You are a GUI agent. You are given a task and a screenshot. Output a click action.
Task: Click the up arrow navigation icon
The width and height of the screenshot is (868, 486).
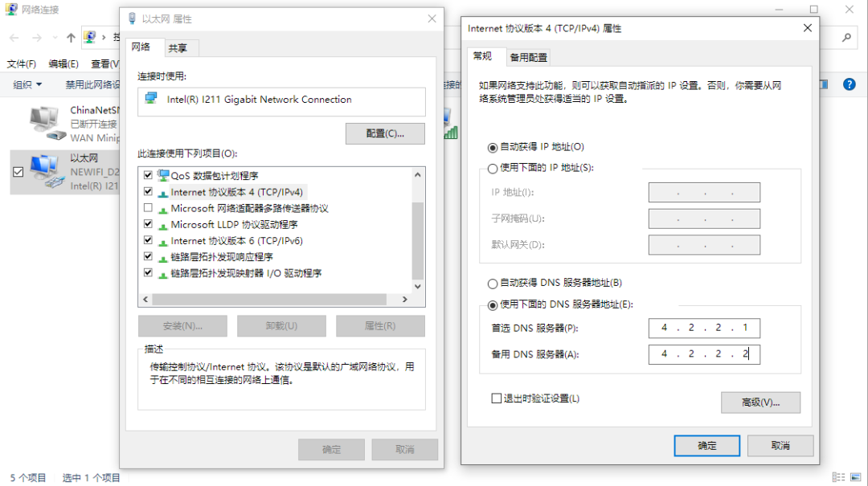[x=71, y=38]
